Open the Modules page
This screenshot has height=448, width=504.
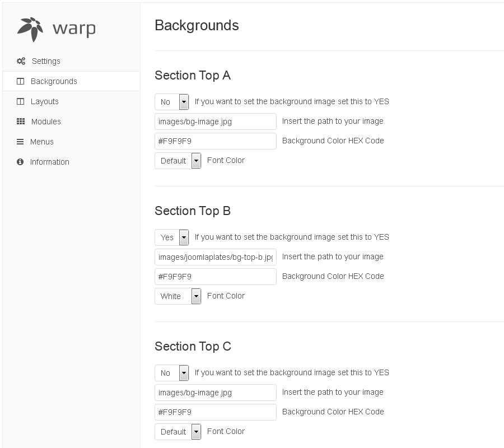[46, 122]
